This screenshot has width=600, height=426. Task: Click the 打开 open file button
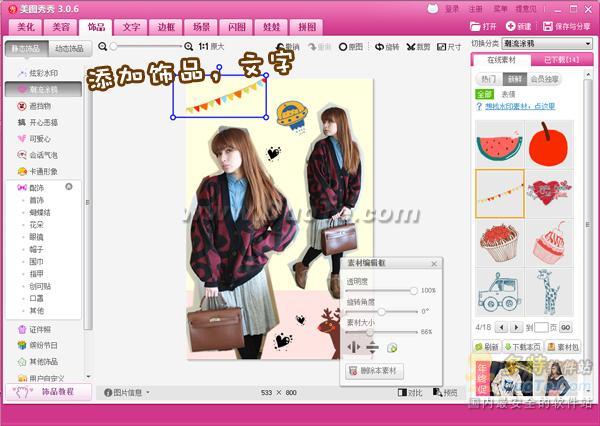pyautogui.click(x=483, y=26)
